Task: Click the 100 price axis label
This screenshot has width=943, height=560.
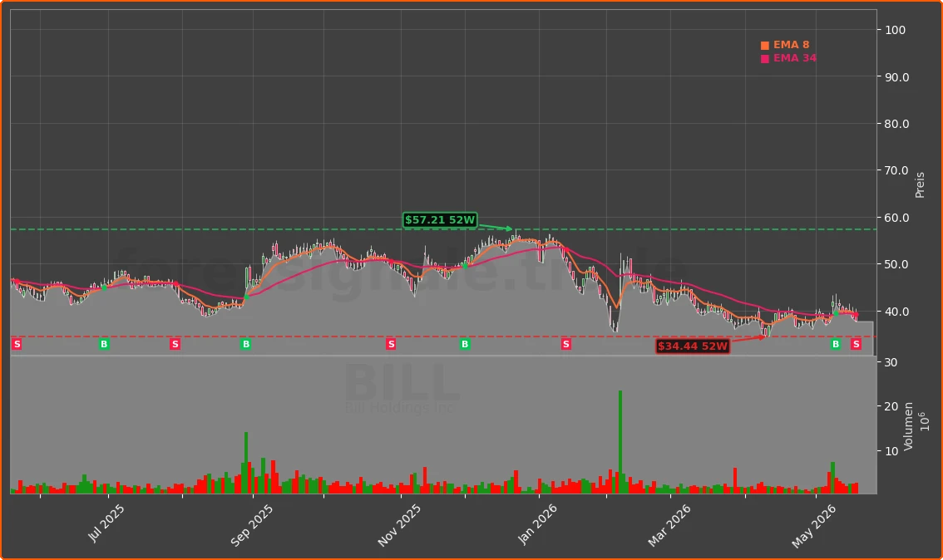Action: tap(896, 30)
